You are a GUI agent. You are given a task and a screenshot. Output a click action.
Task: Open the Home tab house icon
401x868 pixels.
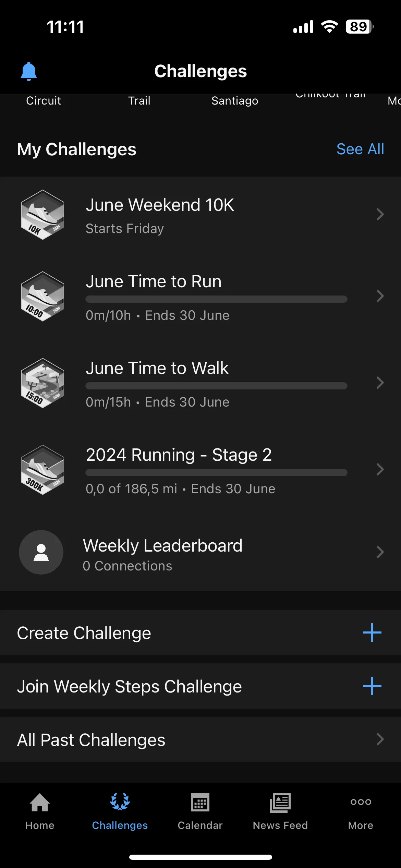click(40, 802)
